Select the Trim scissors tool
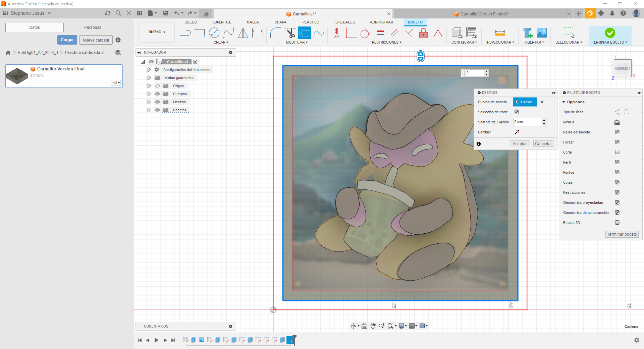This screenshot has height=349, width=644. pyautogui.click(x=290, y=33)
